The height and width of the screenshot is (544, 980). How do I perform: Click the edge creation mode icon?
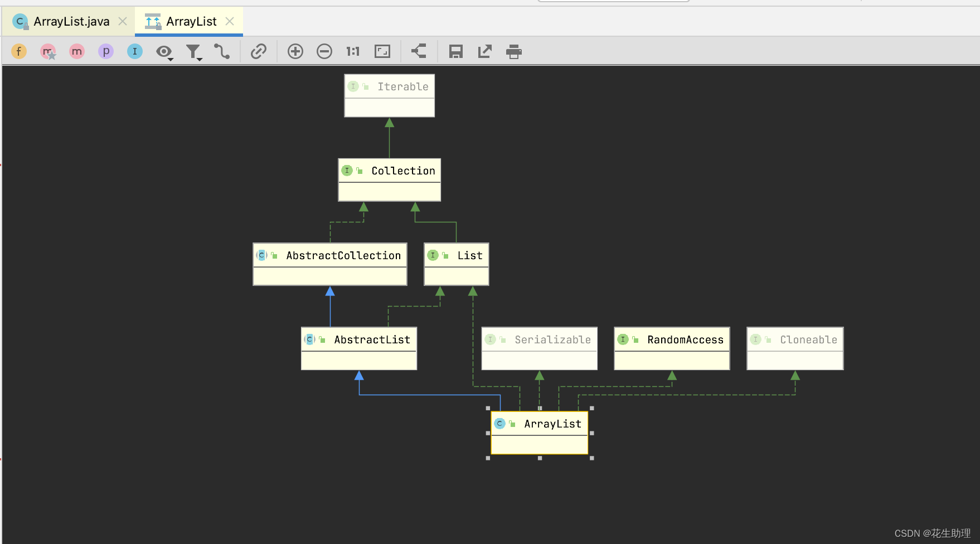222,52
